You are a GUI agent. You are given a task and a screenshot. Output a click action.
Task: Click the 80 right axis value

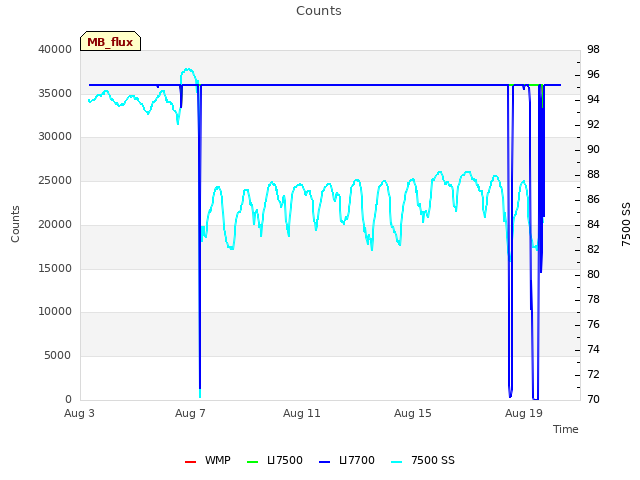(x=593, y=274)
